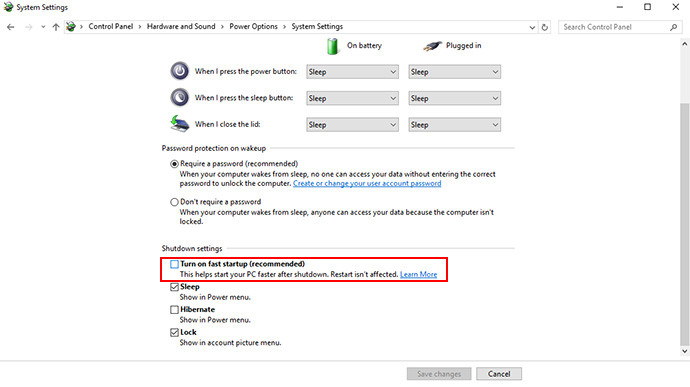Navigate to Hardware and Sound breadcrumb

tap(181, 26)
